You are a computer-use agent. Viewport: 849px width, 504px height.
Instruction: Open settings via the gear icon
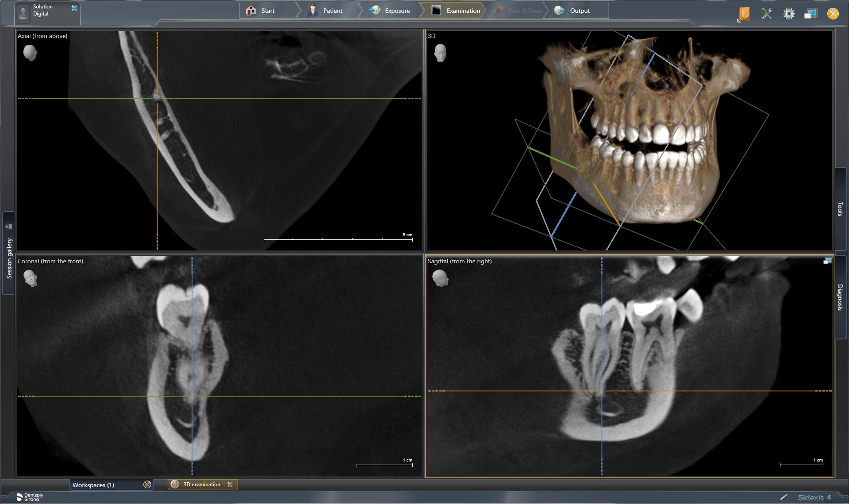pos(788,14)
